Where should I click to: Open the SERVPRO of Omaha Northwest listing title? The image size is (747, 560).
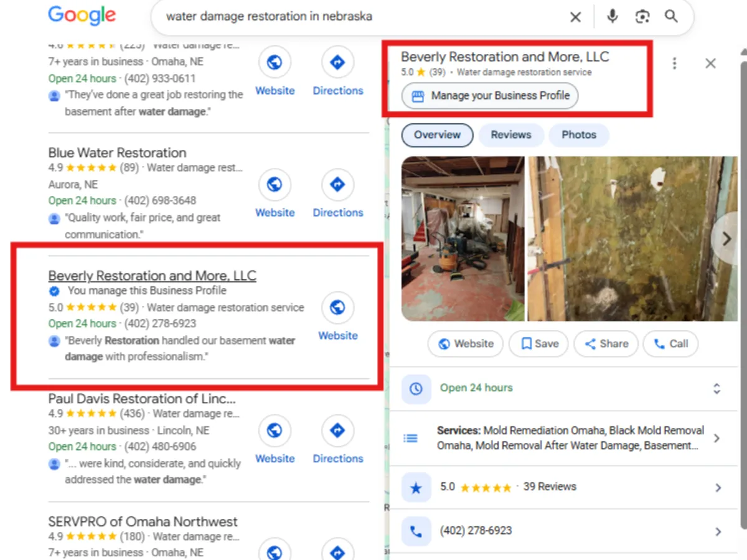[x=143, y=521]
